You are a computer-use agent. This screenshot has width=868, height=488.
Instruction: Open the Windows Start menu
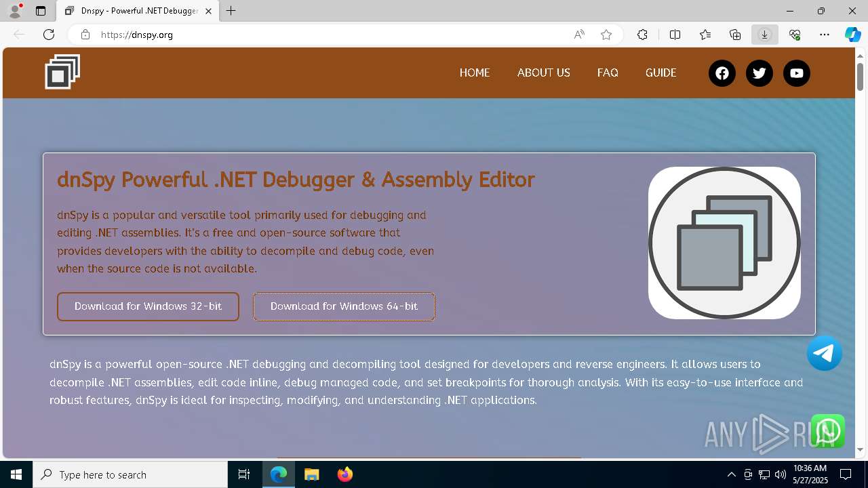(16, 474)
